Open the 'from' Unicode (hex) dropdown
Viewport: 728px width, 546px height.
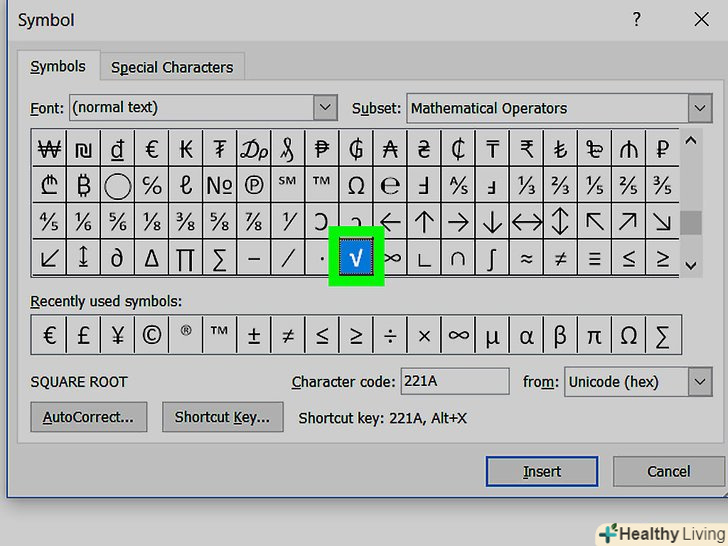[700, 382]
